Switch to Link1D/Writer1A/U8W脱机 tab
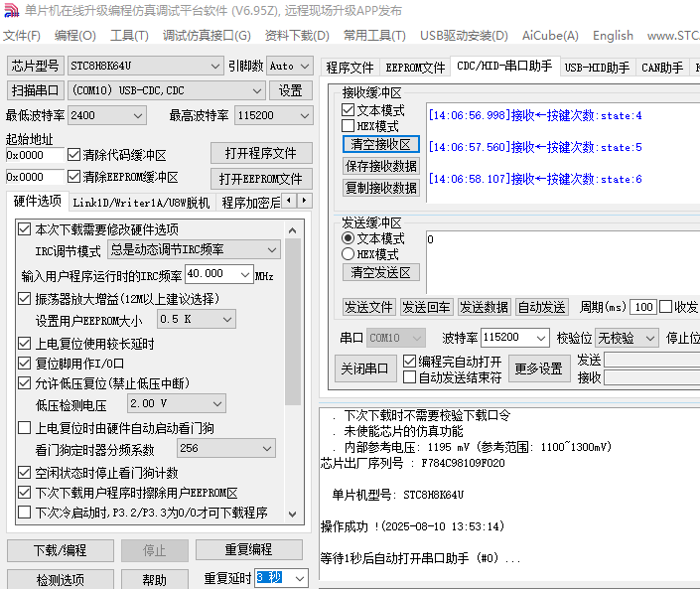 141,203
